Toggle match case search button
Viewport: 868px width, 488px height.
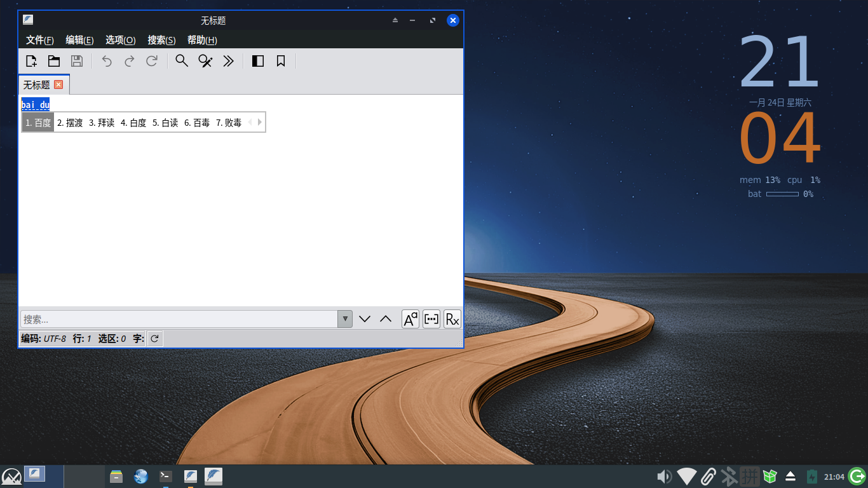tap(410, 319)
